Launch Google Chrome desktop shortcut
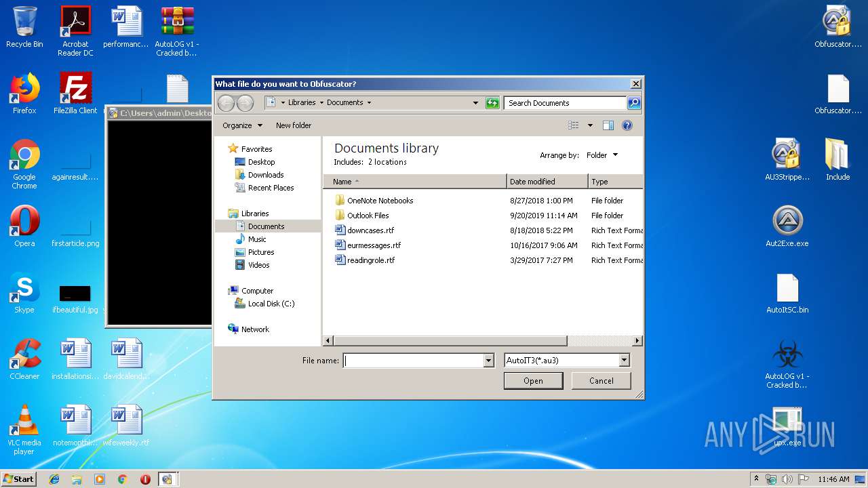The image size is (868, 488). tap(24, 164)
